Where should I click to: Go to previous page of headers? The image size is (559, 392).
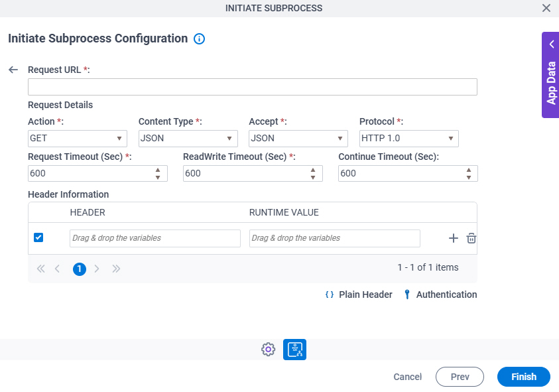[x=57, y=269]
